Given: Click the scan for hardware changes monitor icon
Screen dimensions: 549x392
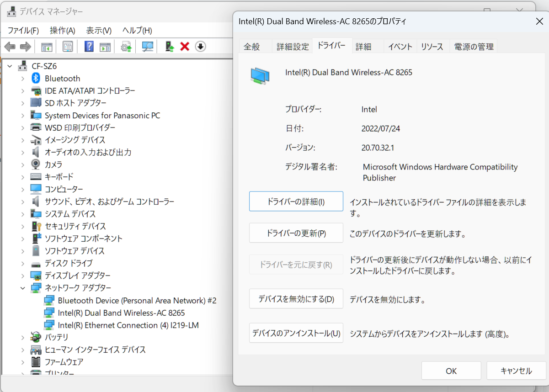Looking at the screenshot, I should pos(148,47).
